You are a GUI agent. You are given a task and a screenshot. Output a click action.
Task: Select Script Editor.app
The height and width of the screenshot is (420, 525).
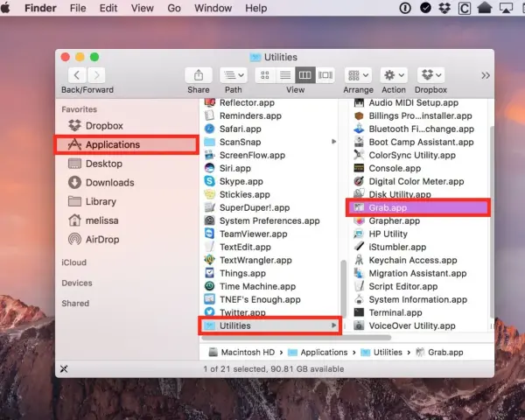pos(420,286)
